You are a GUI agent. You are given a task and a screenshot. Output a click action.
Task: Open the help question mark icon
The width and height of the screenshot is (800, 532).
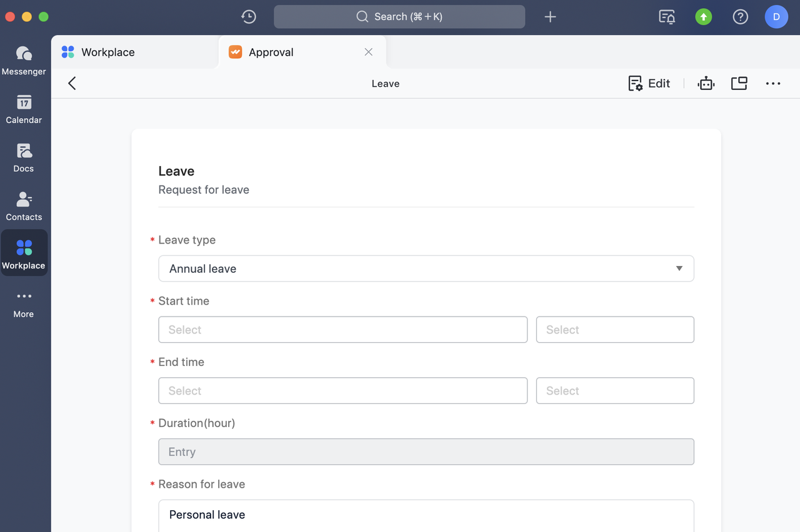coord(741,17)
